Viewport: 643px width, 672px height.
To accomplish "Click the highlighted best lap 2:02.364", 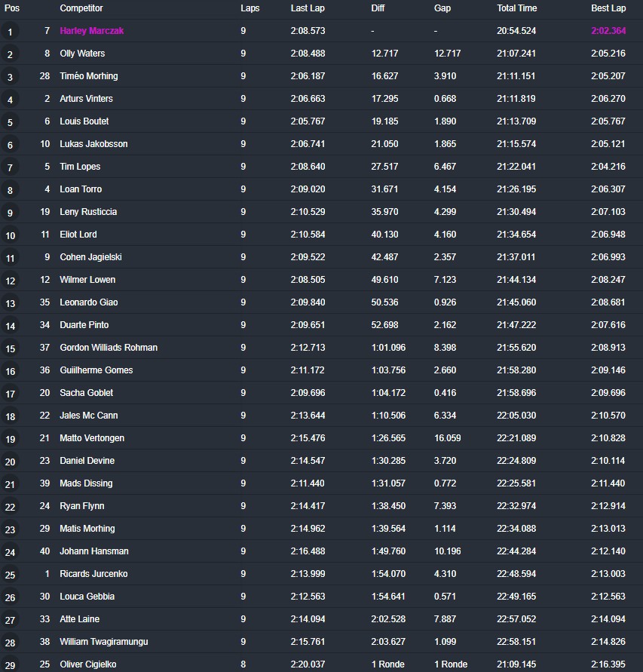I will 608,31.
